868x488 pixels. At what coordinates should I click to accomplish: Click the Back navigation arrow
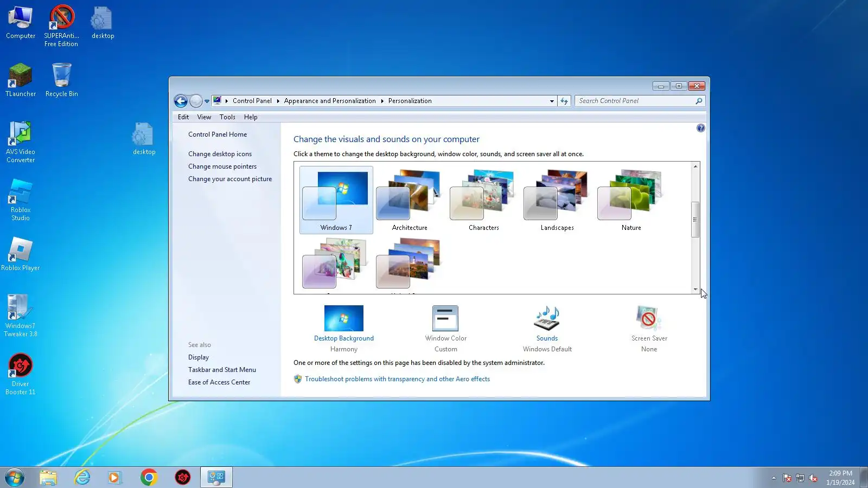point(181,101)
